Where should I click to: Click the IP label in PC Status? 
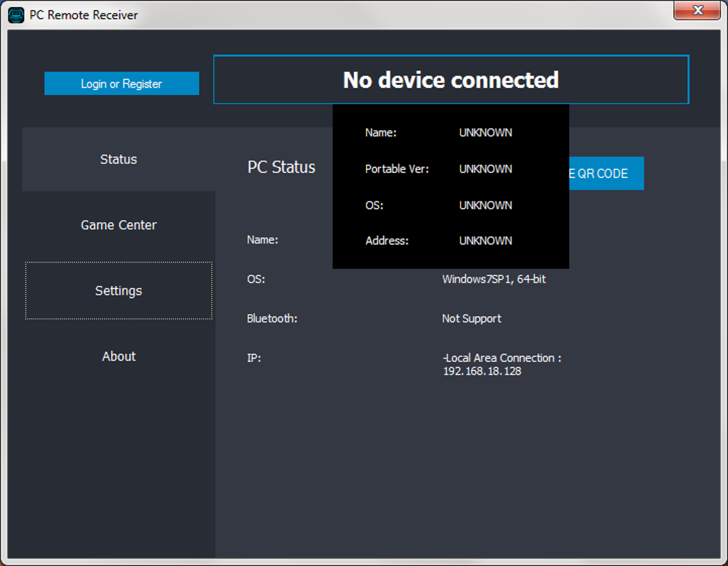[254, 358]
